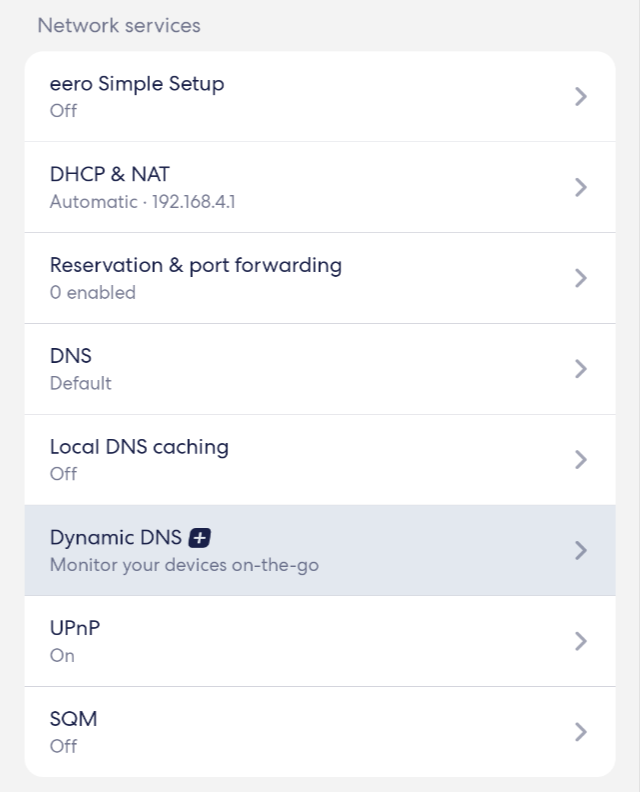
Task: Open the DNS settings row
Action: (x=320, y=369)
